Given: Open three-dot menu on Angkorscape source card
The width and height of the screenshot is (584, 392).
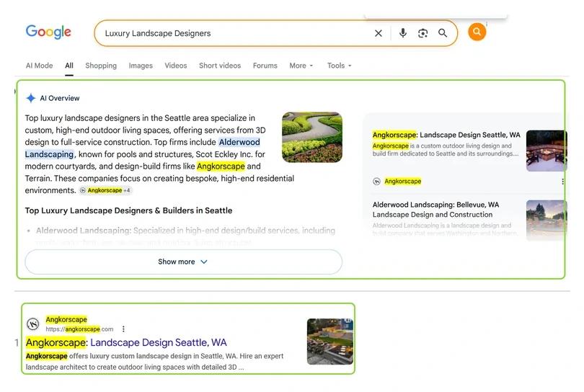Looking at the screenshot, I should pos(562,182).
